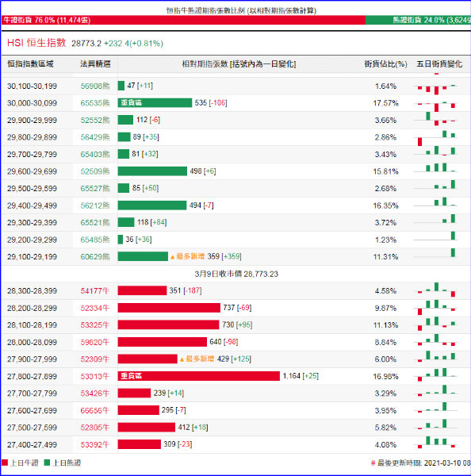Image resolution: width=471 pixels, height=476 pixels.
Task: Open bull contract link 53325牛
Action: [94, 325]
